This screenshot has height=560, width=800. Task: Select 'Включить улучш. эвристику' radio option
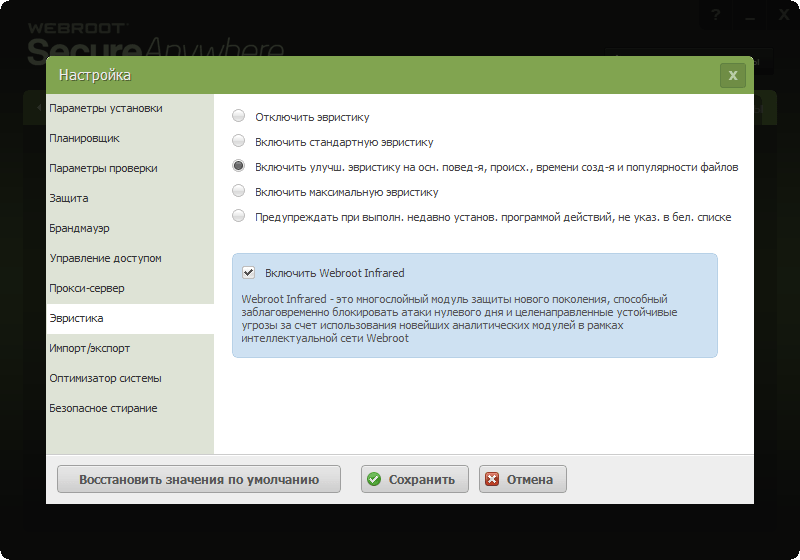tap(238, 166)
